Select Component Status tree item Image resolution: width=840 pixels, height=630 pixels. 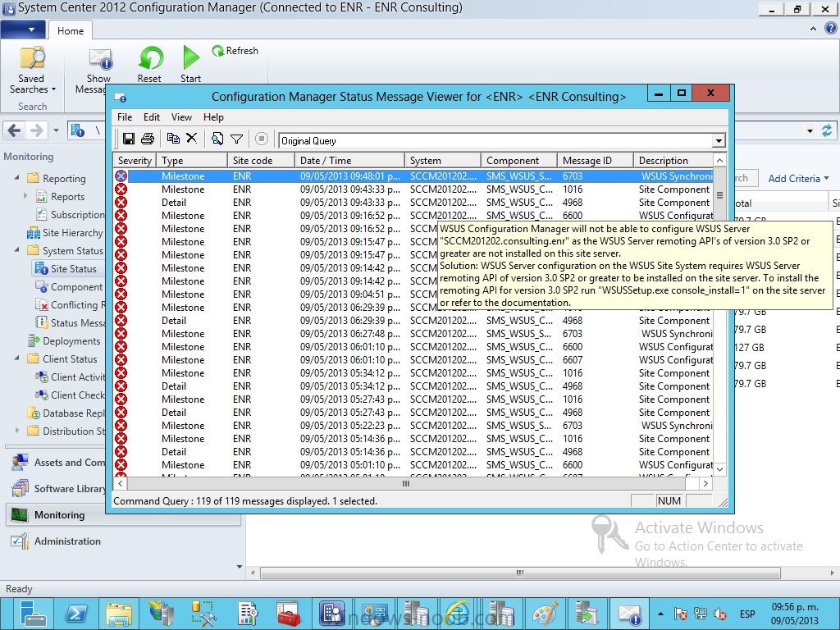tap(70, 286)
